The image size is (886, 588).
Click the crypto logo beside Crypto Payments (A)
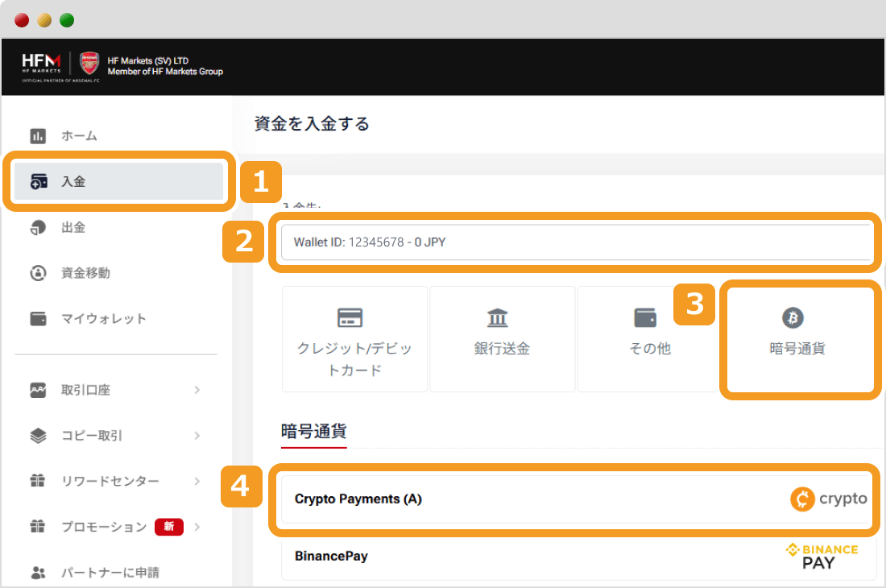pyautogui.click(x=829, y=499)
